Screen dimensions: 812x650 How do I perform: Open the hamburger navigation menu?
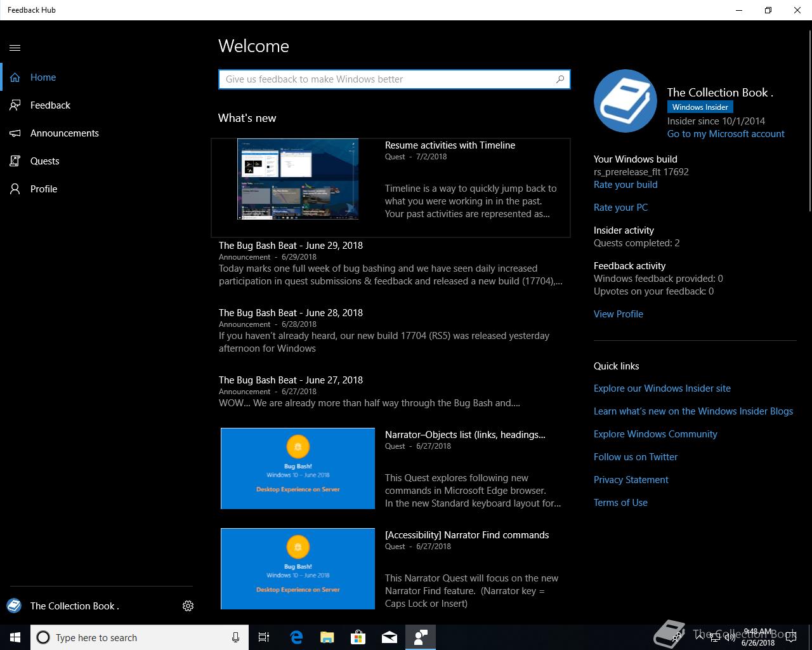coord(15,48)
